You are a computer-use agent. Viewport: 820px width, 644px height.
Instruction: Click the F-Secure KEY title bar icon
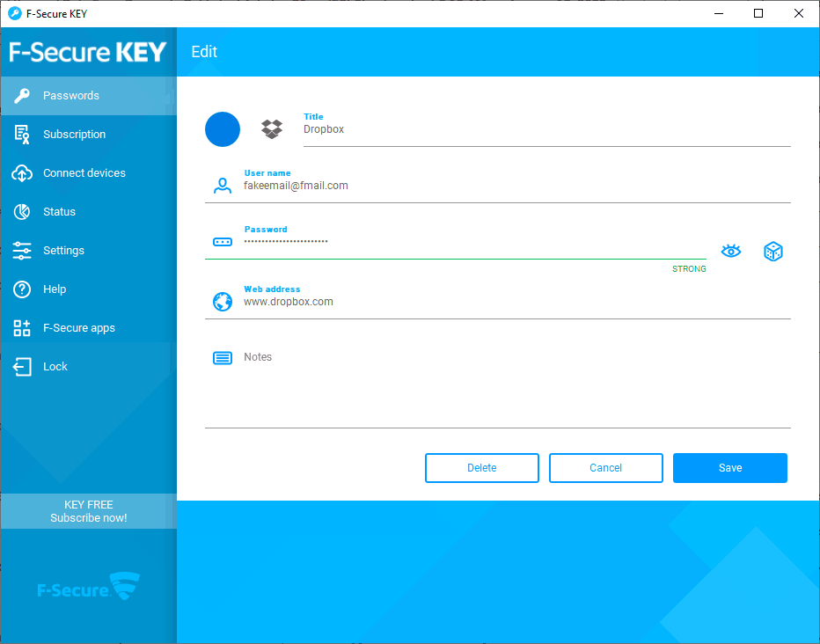click(x=15, y=13)
